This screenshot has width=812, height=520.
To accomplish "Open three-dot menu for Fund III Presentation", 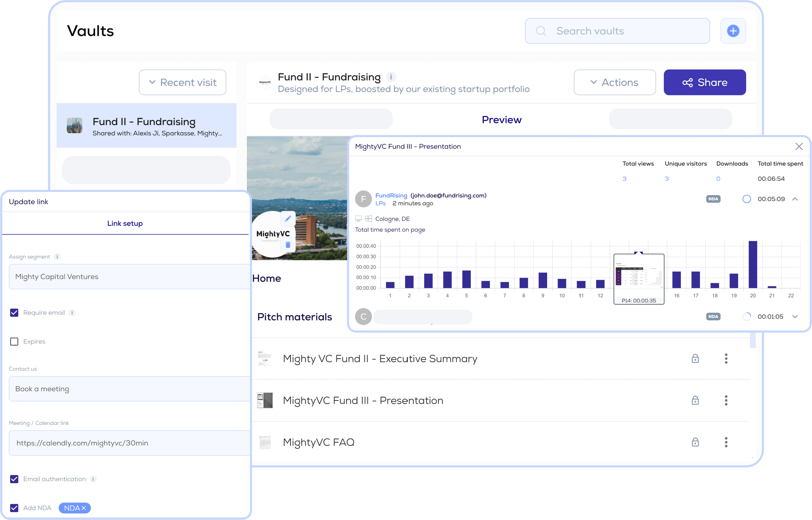I will click(726, 400).
